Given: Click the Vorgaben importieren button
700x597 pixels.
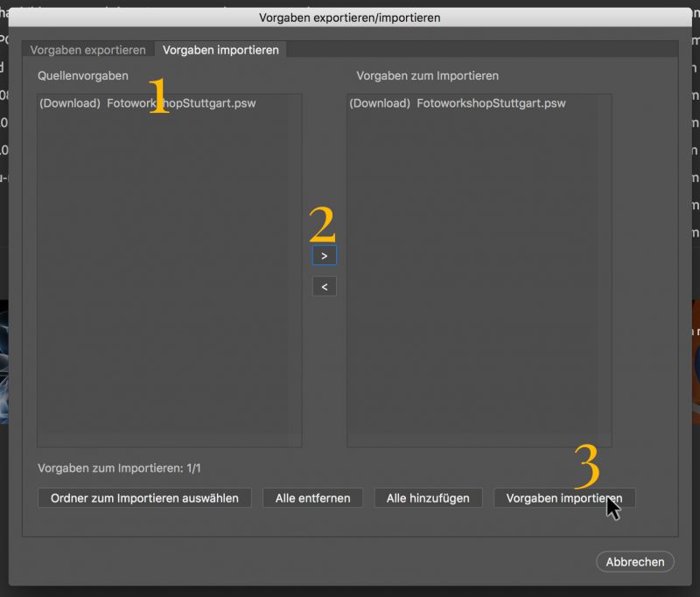Looking at the screenshot, I should (564, 498).
